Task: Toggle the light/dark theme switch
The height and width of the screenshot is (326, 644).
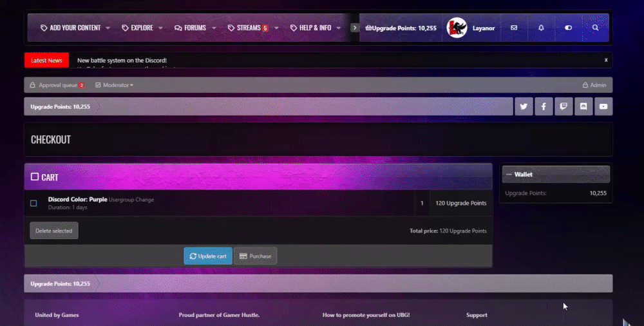Action: tap(568, 28)
